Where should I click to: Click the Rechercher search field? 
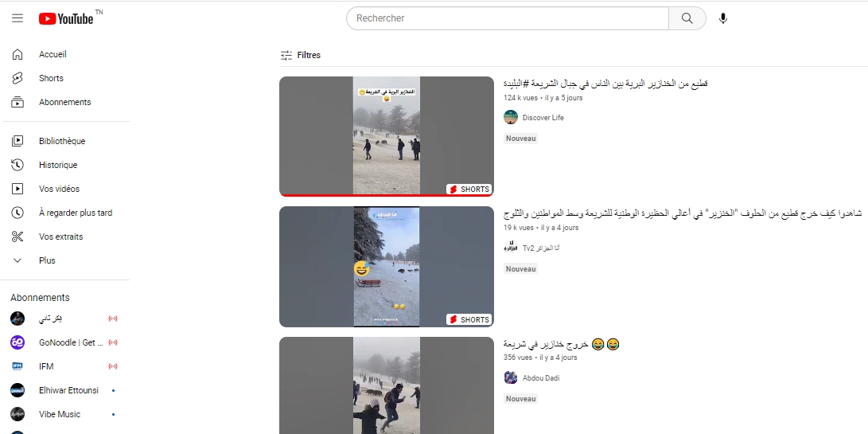point(507,18)
